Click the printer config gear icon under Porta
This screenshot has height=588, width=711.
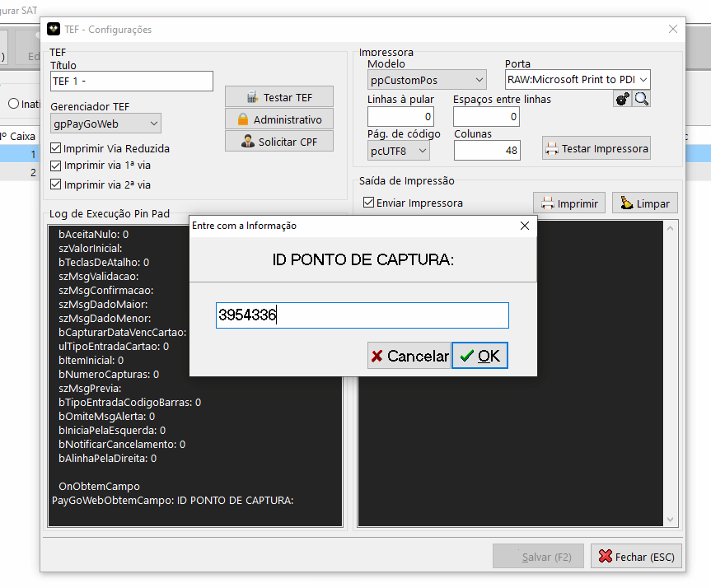pos(623,99)
